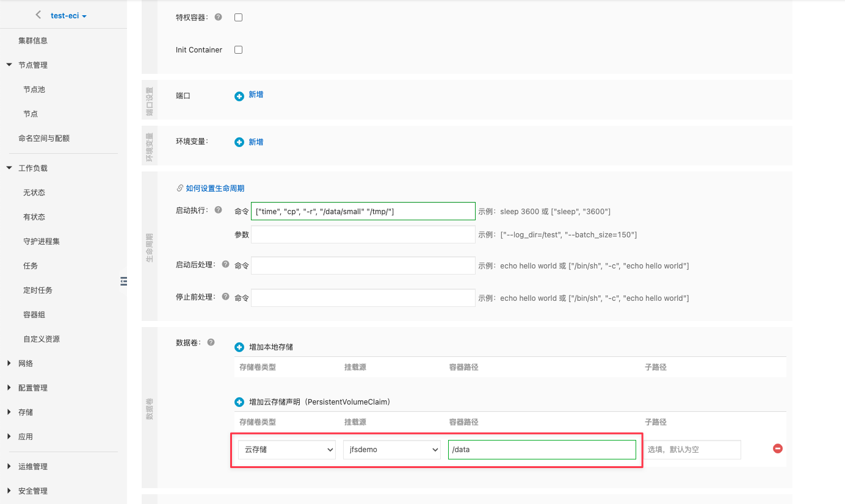
Task: Click help icon beside 启动执行
Action: pyautogui.click(x=219, y=210)
